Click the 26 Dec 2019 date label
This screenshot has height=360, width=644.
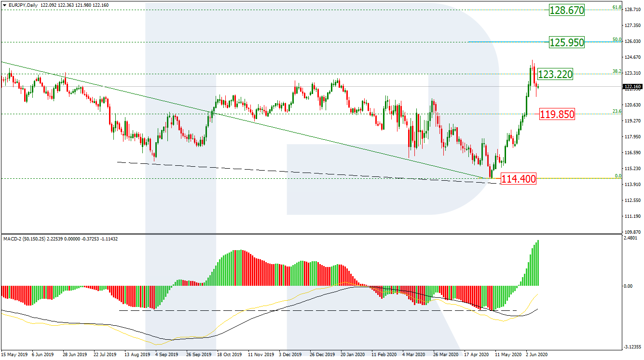tap(323, 354)
